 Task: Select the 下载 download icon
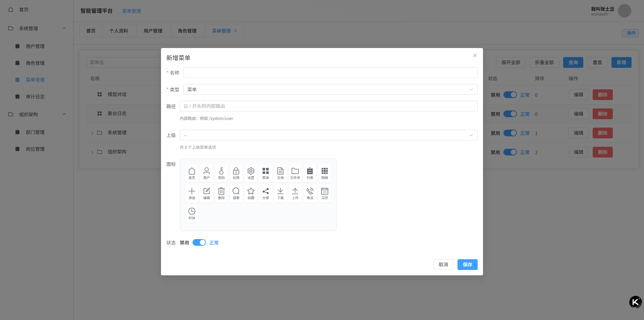pyautogui.click(x=280, y=193)
